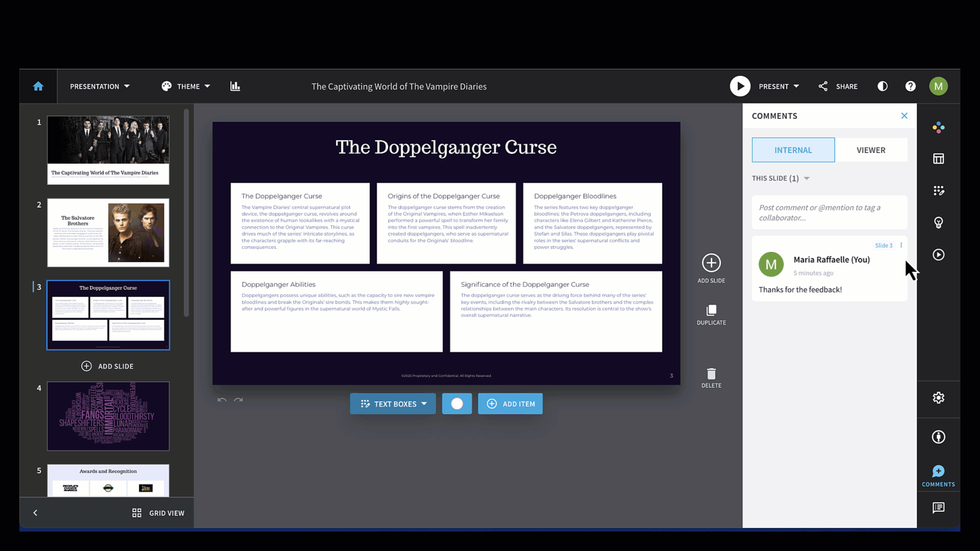The image size is (980, 551).
Task: Open the colorful dots design icon
Action: [938, 128]
